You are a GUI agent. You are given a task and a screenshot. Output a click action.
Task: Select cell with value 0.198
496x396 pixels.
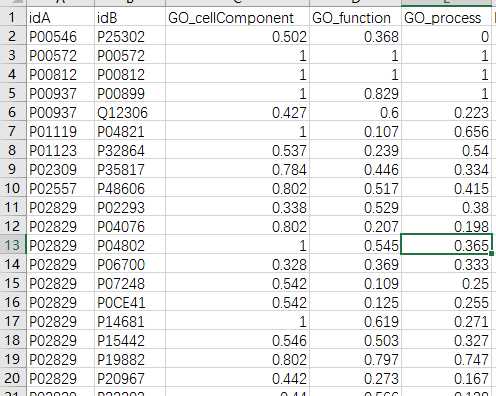tap(447, 226)
